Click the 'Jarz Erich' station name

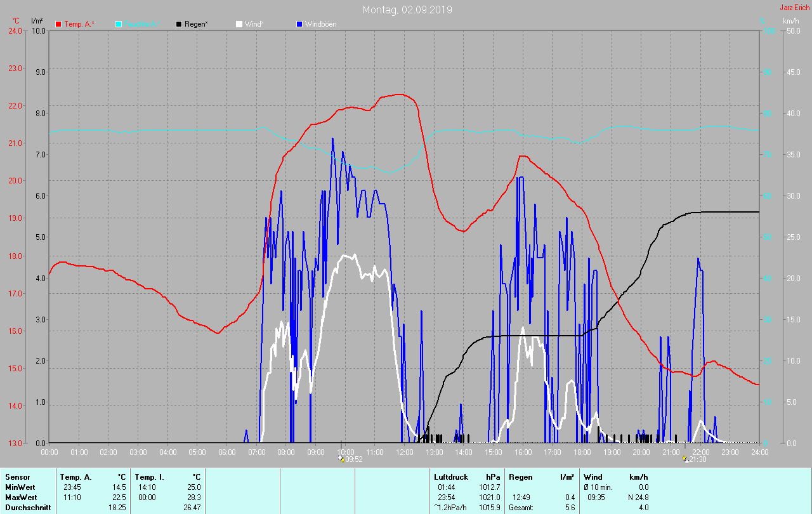[x=794, y=8]
